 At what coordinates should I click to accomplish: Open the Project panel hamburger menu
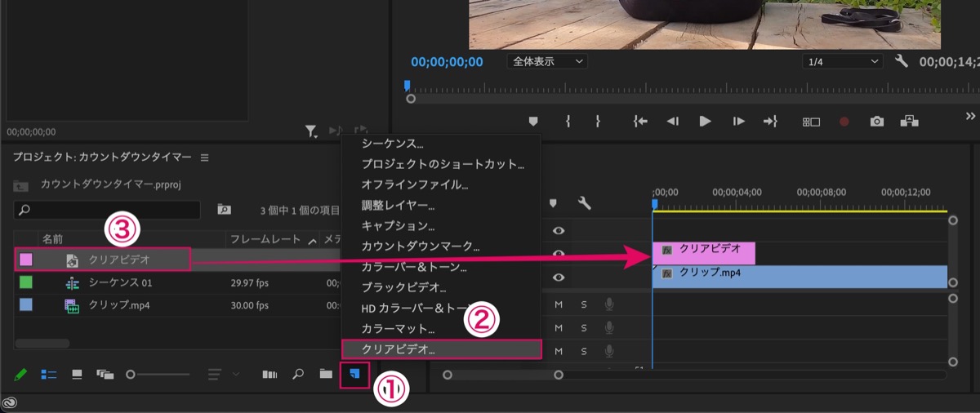coord(204,157)
